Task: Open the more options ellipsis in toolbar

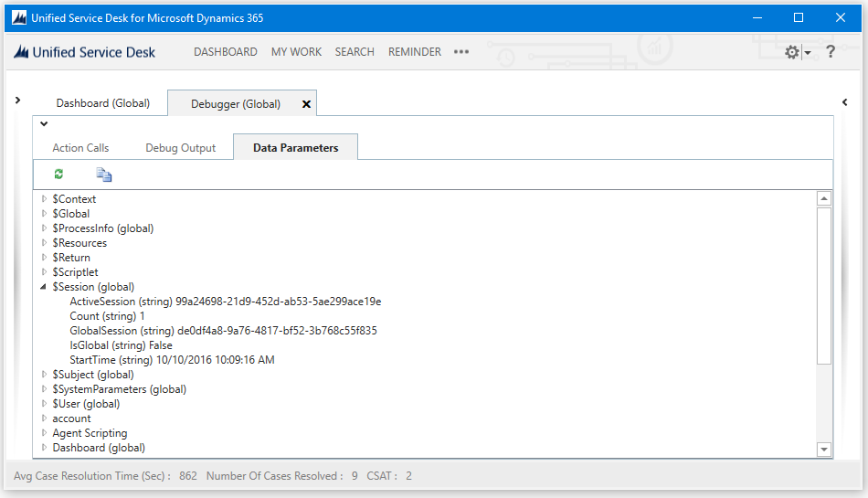Action: 461,51
